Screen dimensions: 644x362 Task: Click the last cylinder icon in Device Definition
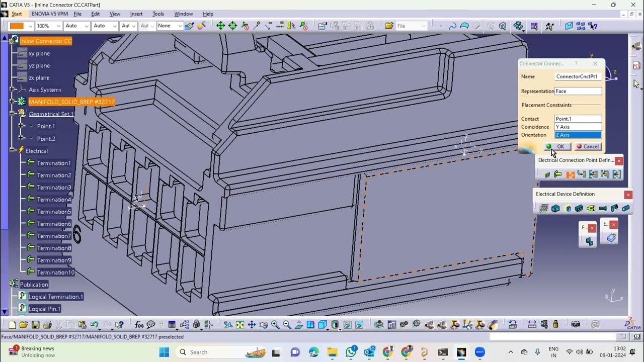626,208
